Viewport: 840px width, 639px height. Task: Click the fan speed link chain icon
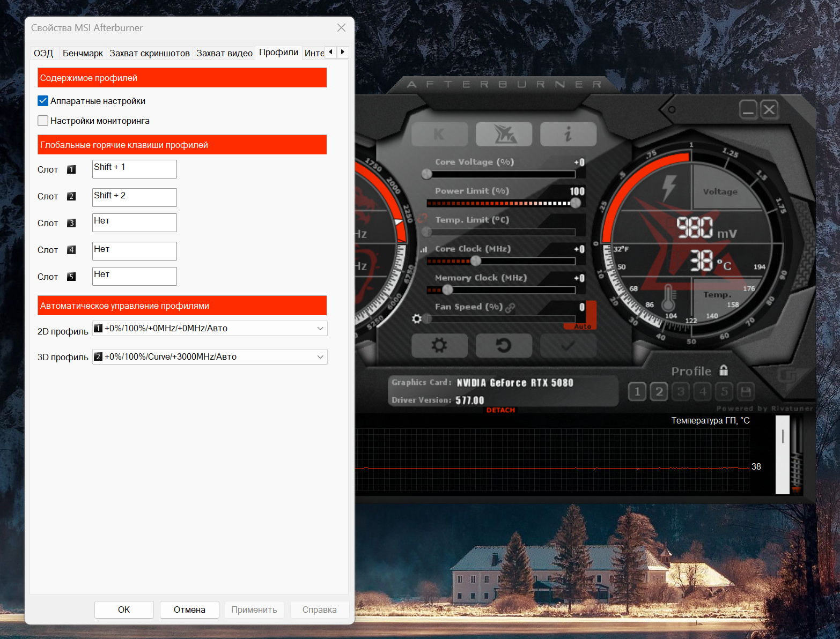(510, 307)
